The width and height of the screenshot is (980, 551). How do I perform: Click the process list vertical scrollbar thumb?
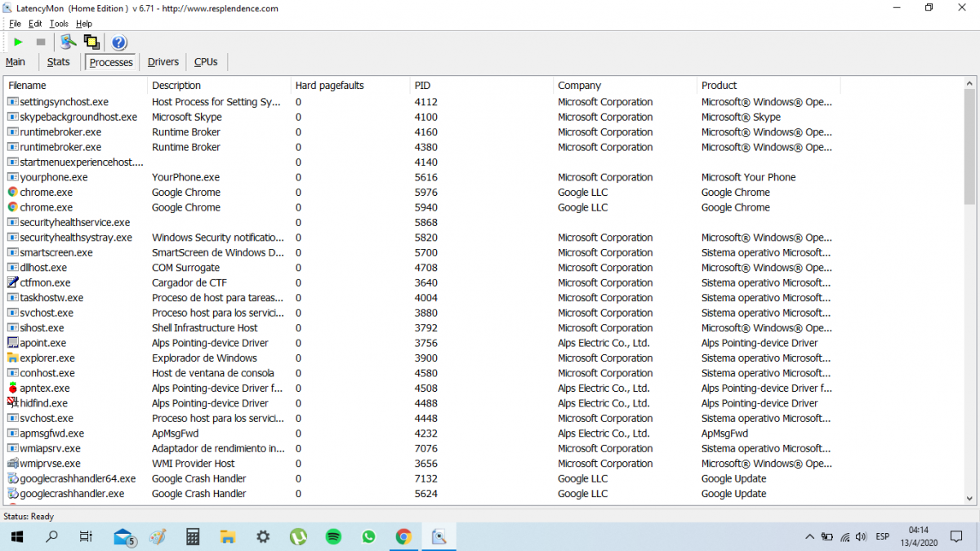click(969, 145)
